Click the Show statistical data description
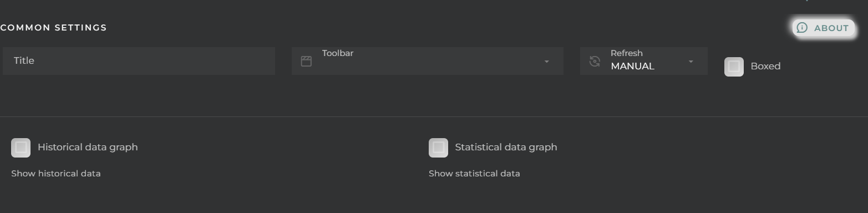This screenshot has width=868, height=213. point(474,174)
